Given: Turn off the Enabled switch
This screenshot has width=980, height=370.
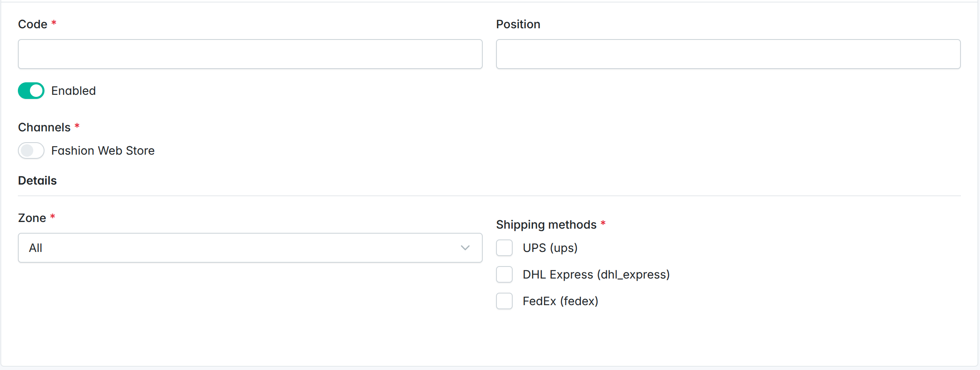Looking at the screenshot, I should (31, 91).
